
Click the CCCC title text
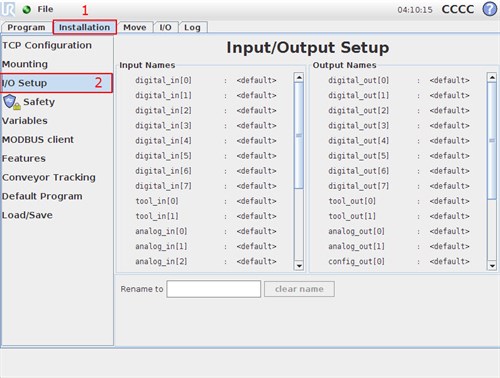click(458, 9)
